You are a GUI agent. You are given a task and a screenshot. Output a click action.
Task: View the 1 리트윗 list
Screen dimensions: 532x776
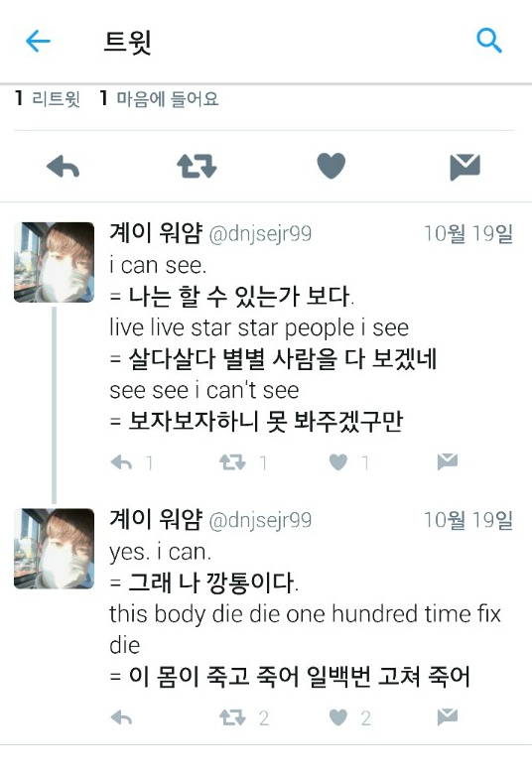coord(48,98)
